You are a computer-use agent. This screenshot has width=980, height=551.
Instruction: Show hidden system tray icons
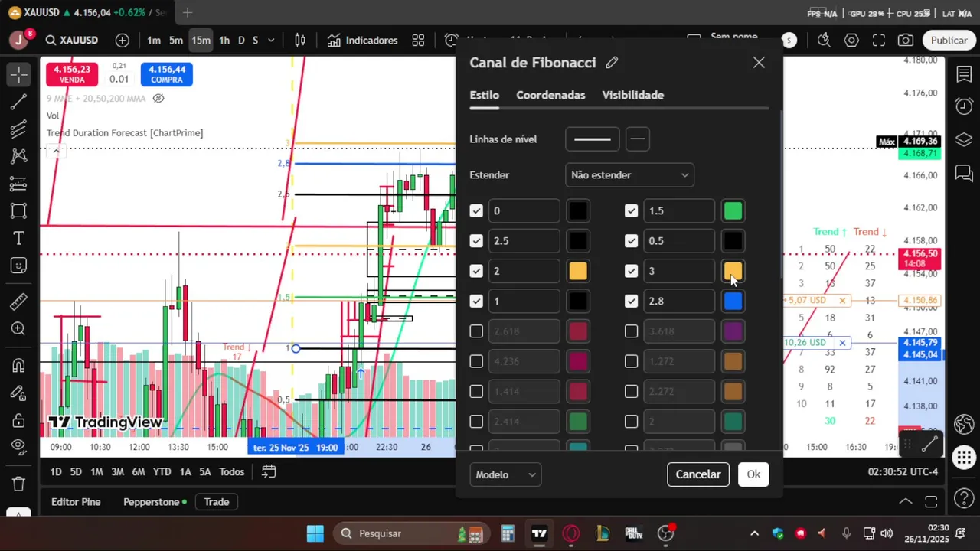pos(754,533)
